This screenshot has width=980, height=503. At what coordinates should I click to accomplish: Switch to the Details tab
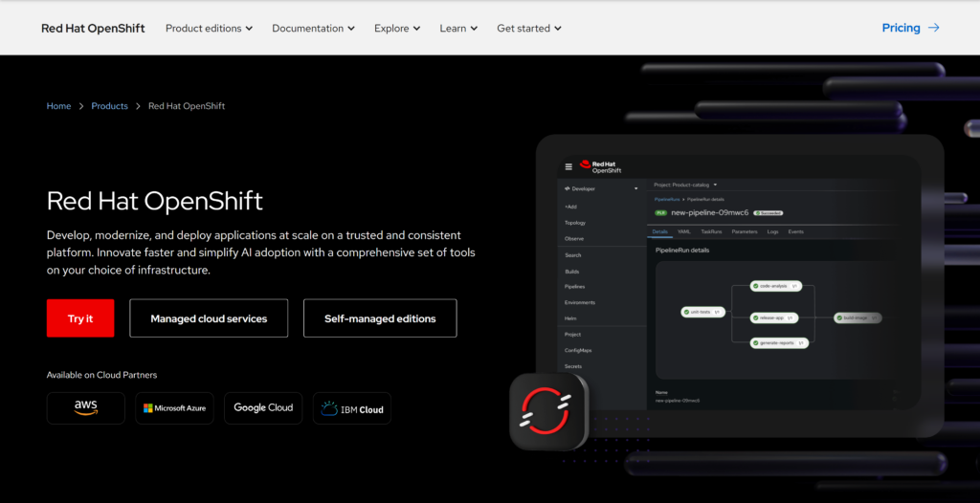coord(660,231)
